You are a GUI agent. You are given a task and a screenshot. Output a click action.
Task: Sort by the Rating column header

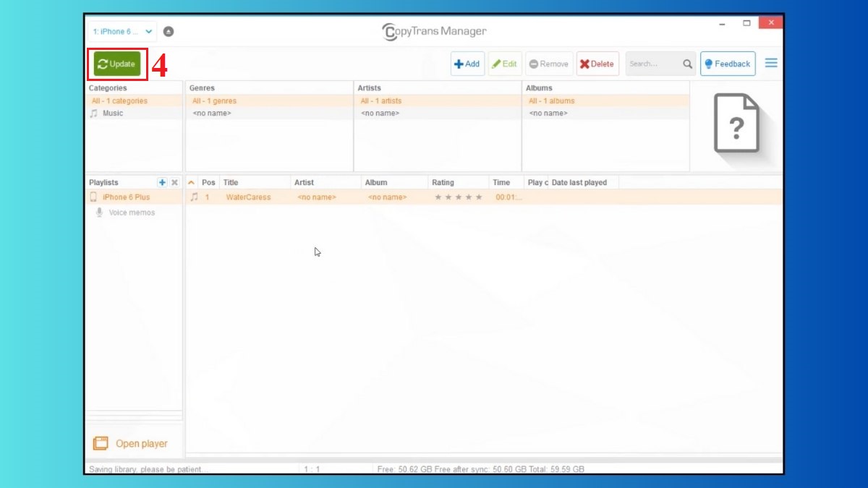[459, 182]
